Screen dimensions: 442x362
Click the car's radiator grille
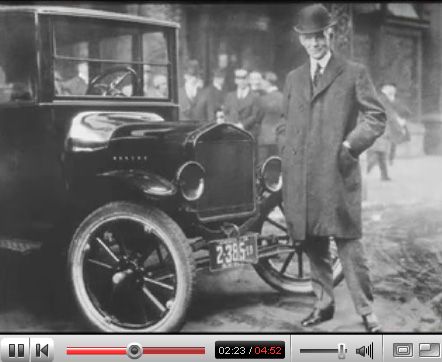coord(224,172)
